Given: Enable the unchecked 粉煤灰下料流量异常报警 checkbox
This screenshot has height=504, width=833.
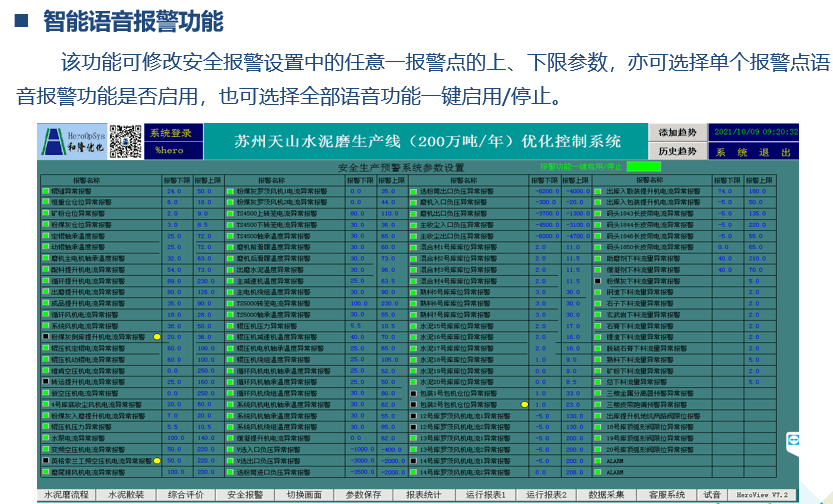Looking at the screenshot, I should click(x=597, y=282).
